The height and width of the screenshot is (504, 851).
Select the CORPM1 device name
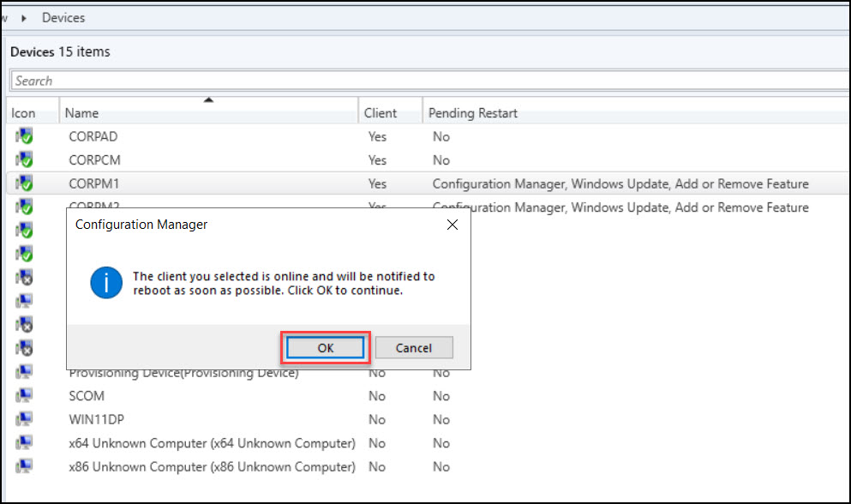click(94, 183)
